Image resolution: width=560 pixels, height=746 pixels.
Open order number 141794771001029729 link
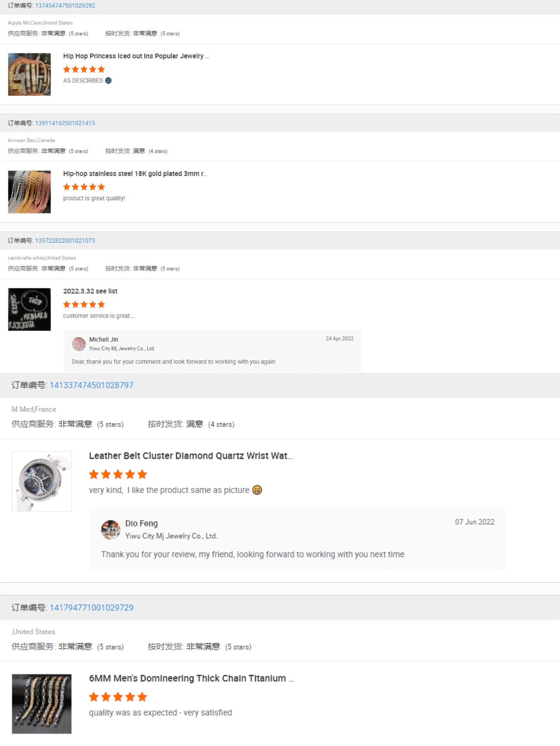coord(91,607)
